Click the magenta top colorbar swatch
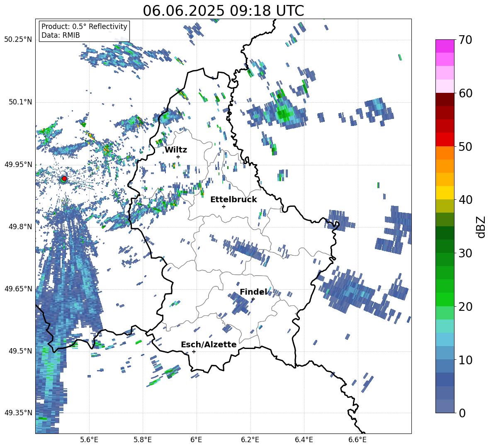The image size is (491, 448). (445, 46)
